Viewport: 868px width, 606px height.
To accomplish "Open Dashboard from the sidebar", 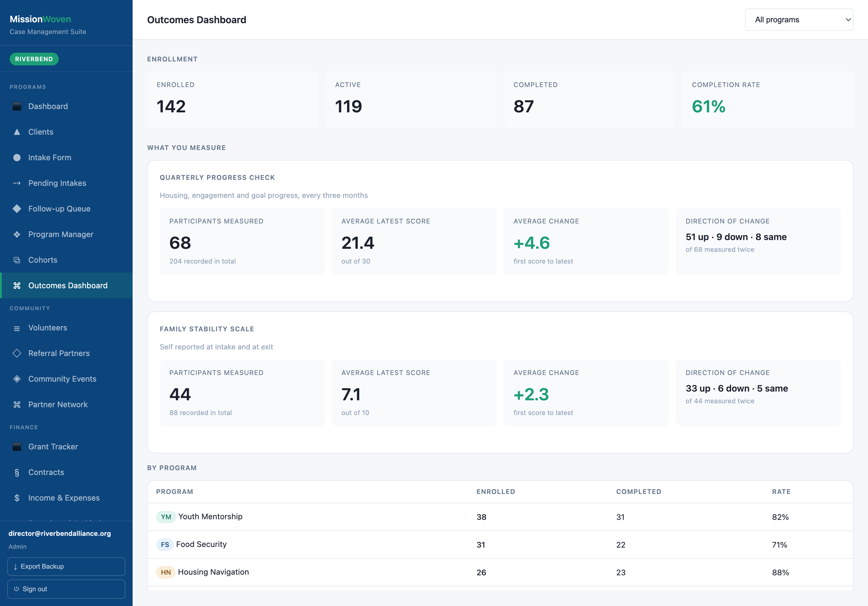I will point(66,107).
